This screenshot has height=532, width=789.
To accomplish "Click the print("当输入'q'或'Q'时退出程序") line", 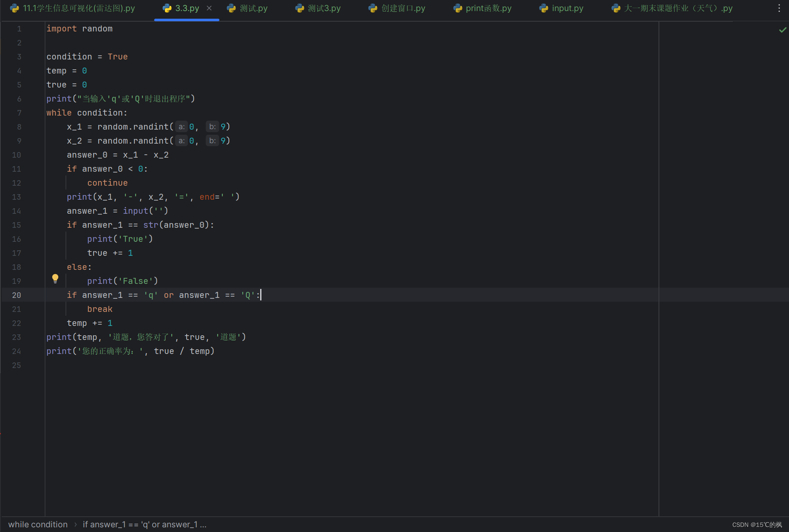I will point(121,99).
